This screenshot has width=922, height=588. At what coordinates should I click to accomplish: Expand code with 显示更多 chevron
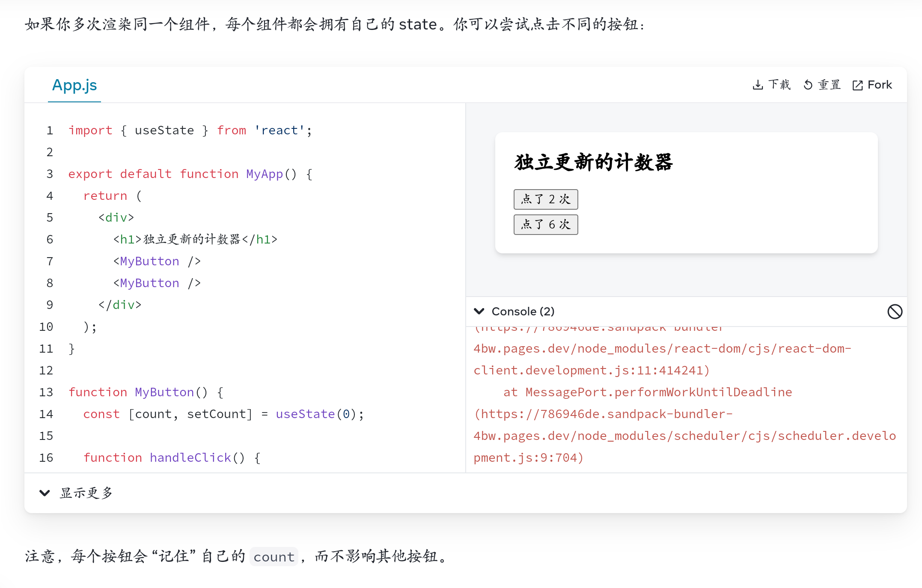click(45, 493)
